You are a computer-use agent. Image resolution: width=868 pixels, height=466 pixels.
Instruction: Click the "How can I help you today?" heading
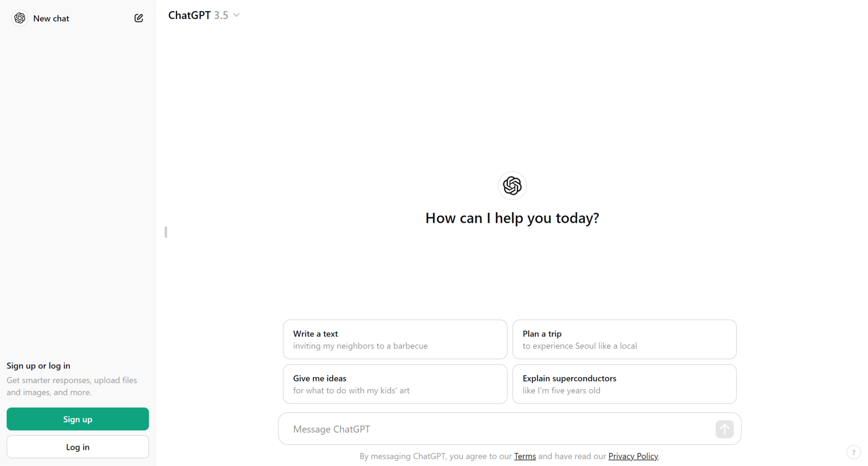[x=512, y=218]
